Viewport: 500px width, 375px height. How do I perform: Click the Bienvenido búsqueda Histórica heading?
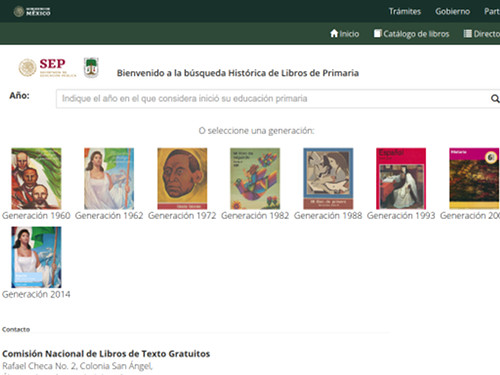pyautogui.click(x=238, y=73)
